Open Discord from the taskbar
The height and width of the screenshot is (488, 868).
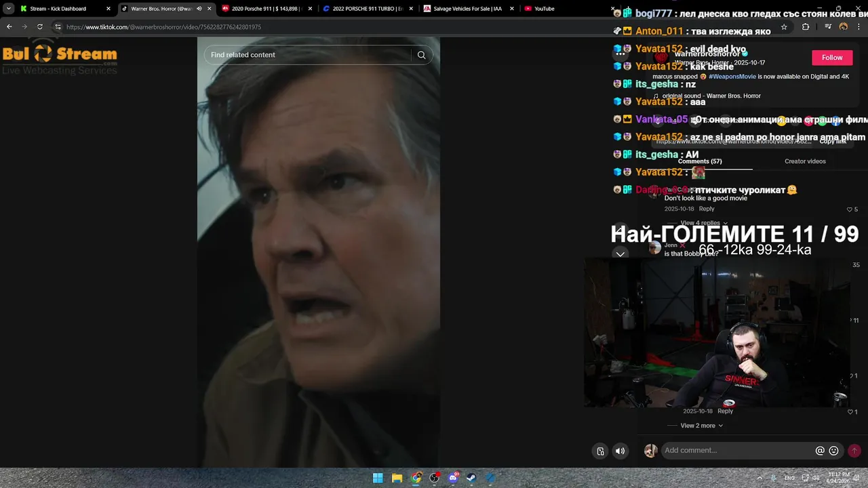(x=453, y=478)
